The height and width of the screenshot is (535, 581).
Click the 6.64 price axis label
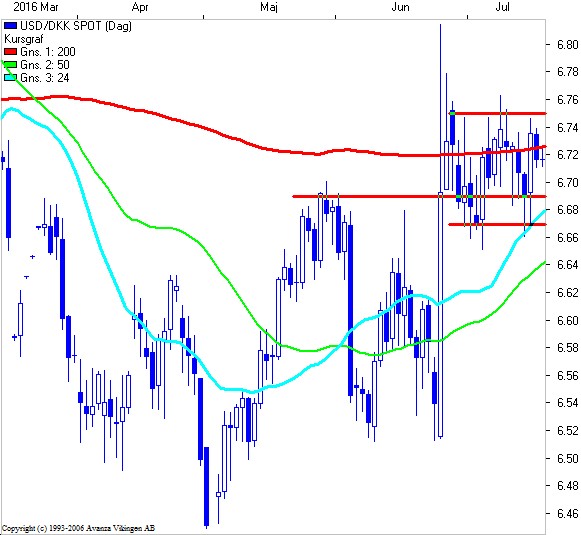(x=568, y=265)
